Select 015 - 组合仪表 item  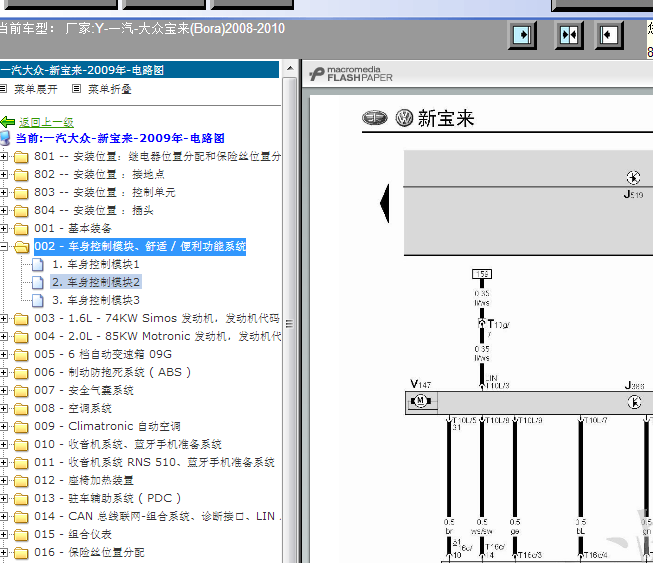pyautogui.click(x=73, y=534)
